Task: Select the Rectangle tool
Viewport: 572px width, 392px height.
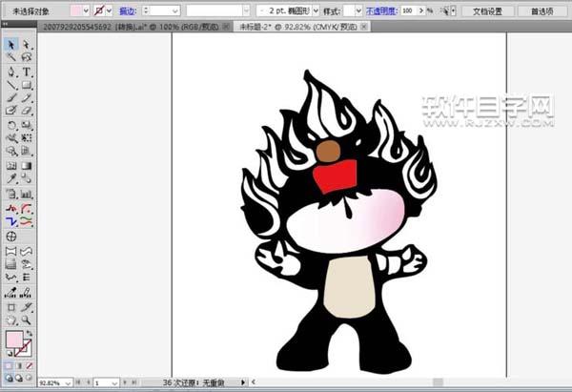Action: [x=26, y=85]
